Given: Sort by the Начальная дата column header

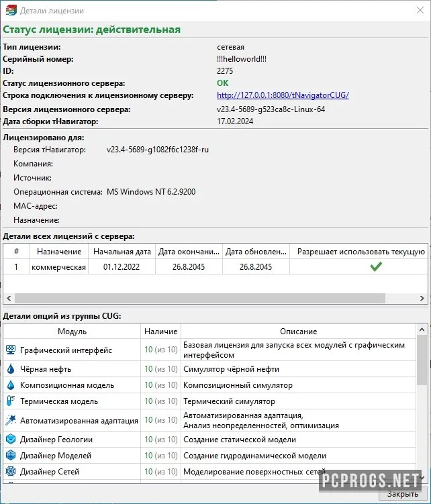Looking at the screenshot, I should [122, 252].
